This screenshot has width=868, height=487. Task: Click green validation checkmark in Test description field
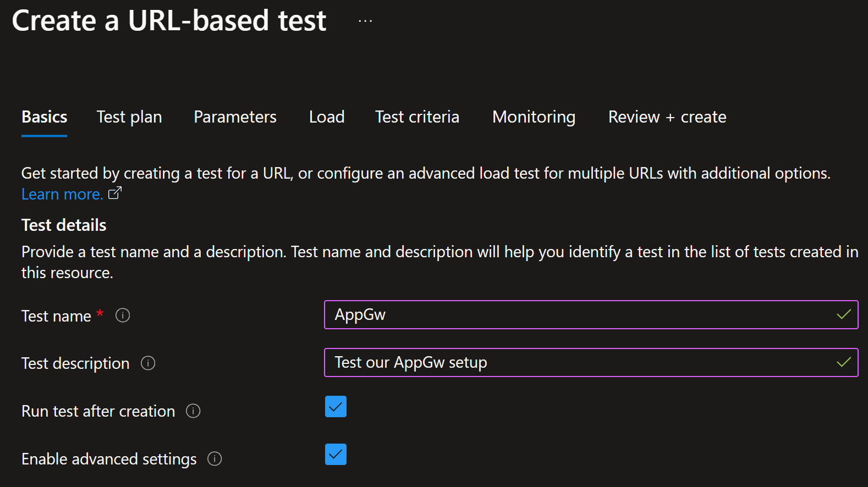[x=843, y=363]
